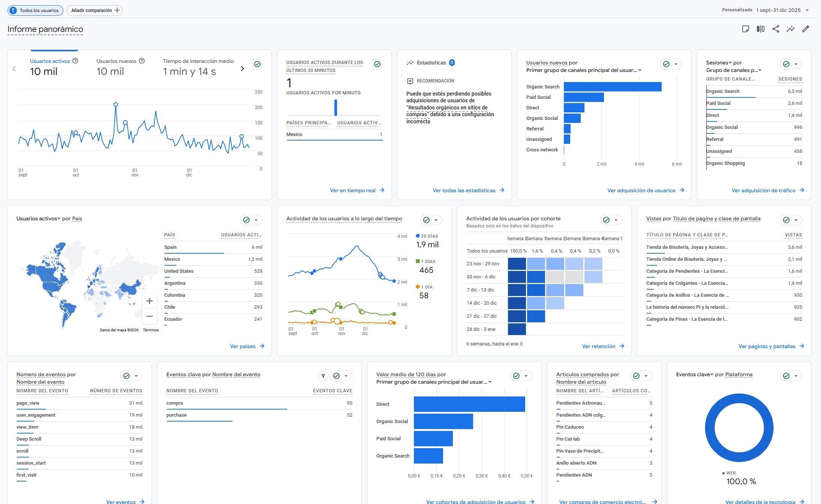Zoom out on the country map
821x504 pixels.
pyautogui.click(x=150, y=316)
